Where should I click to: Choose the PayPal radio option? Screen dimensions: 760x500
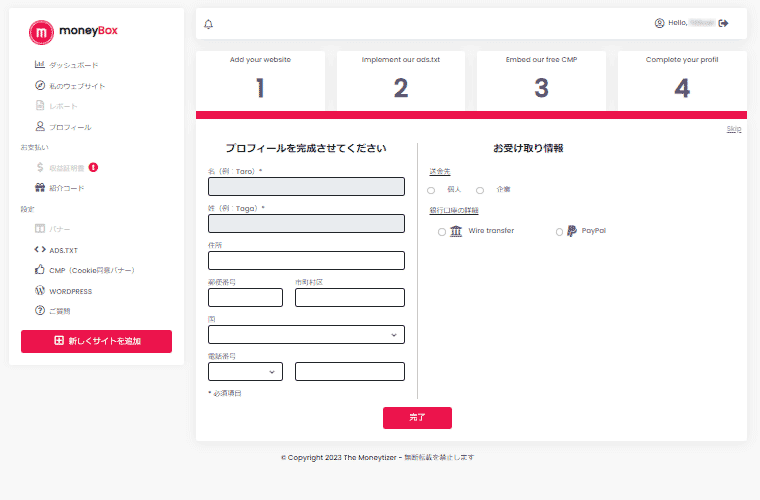[x=559, y=232]
